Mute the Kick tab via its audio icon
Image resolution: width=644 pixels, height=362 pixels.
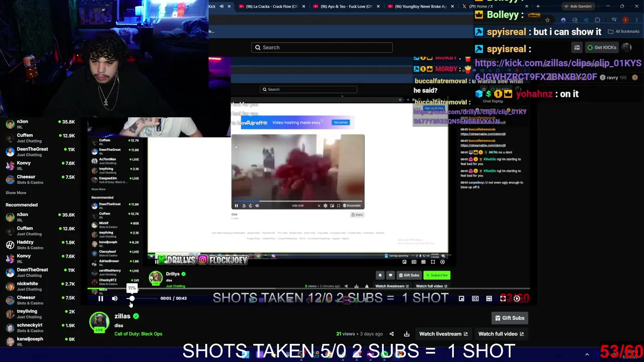221,7
